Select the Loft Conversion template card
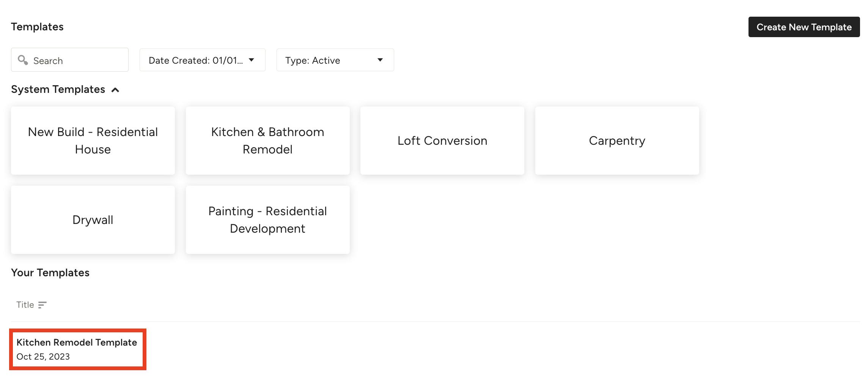 [442, 141]
